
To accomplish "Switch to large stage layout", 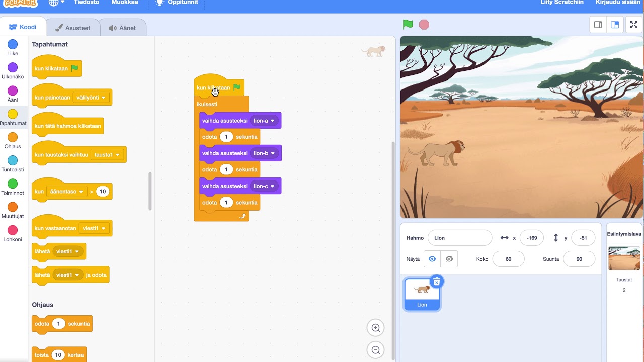I will (x=614, y=25).
